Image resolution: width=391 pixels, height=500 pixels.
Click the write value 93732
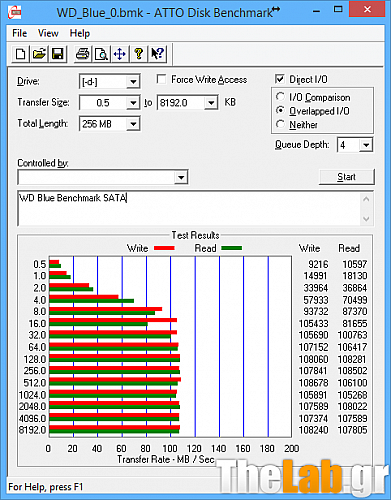coord(316,312)
